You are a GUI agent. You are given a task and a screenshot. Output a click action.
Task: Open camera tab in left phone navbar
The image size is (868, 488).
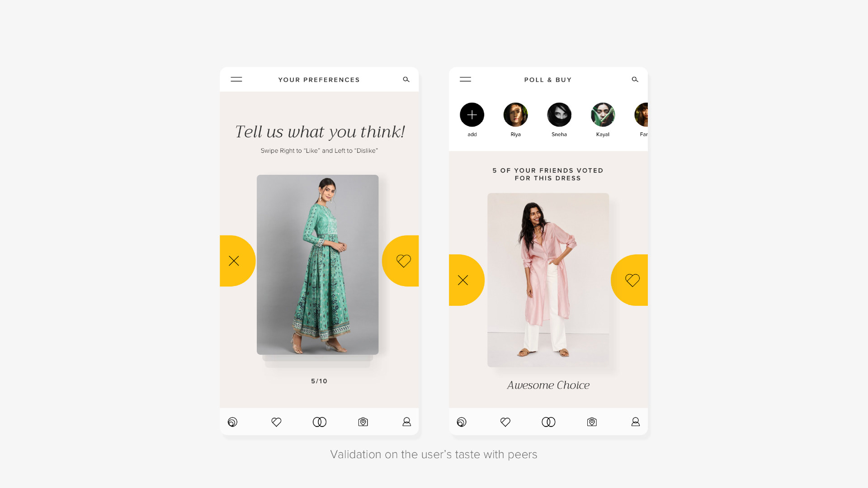coord(363,422)
